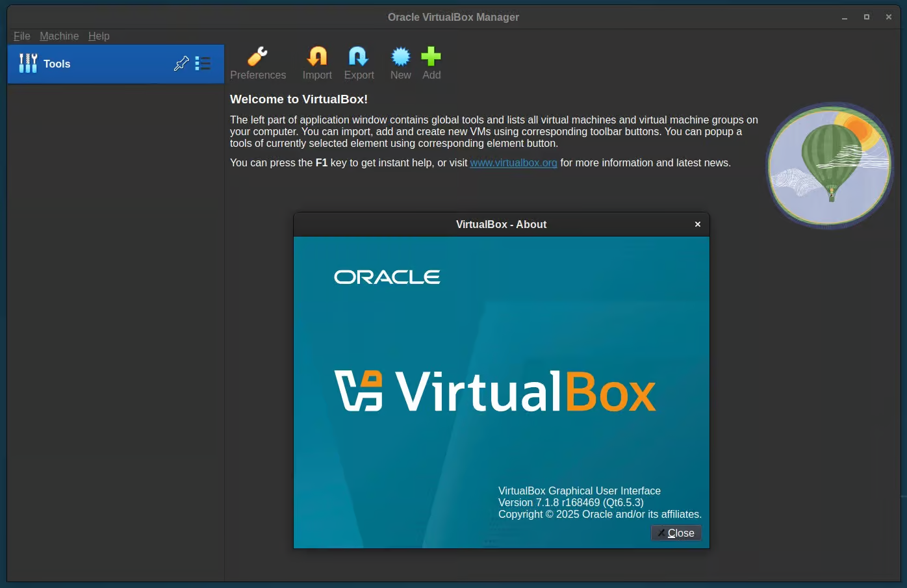Open the File menu
Image resolution: width=907 pixels, height=588 pixels.
point(22,36)
